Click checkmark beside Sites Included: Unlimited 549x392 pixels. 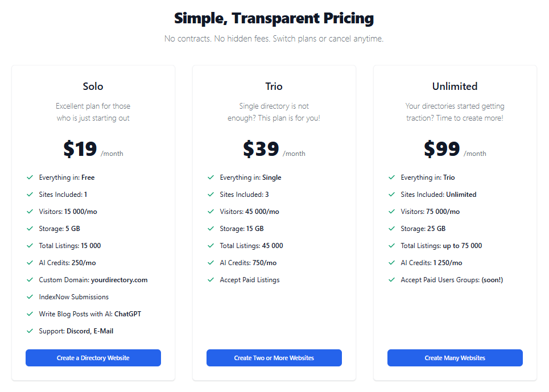391,195
